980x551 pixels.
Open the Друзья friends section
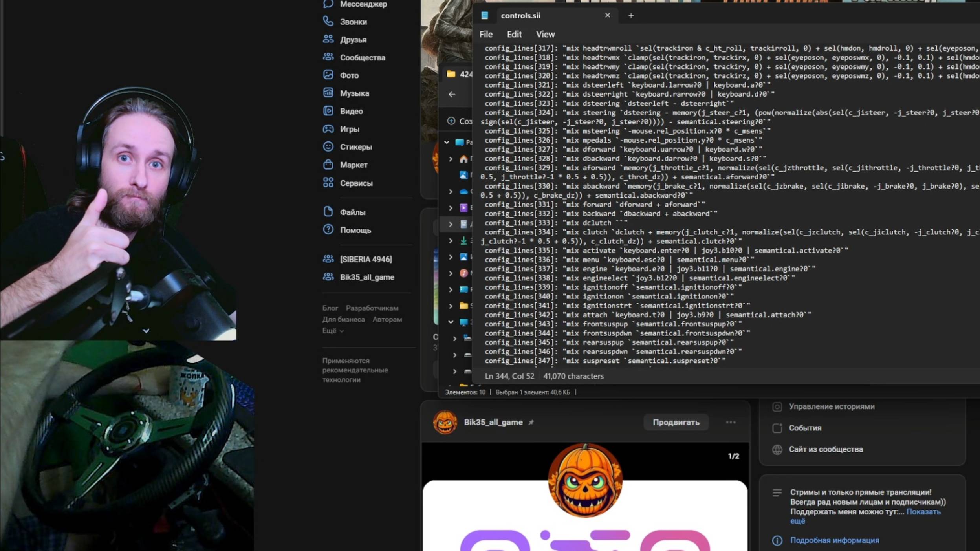click(x=353, y=40)
